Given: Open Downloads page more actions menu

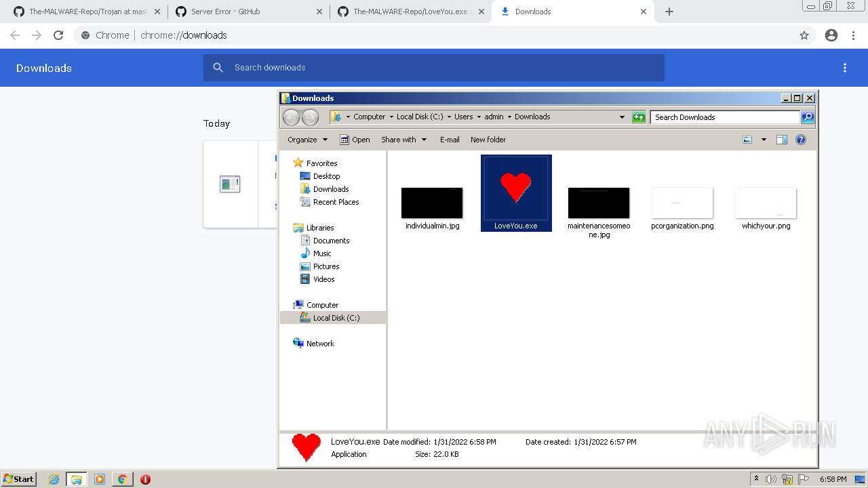Looking at the screenshot, I should pos(845,68).
